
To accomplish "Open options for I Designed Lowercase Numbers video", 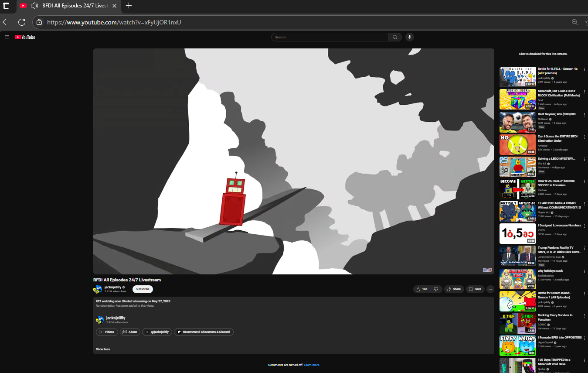I will point(585,226).
